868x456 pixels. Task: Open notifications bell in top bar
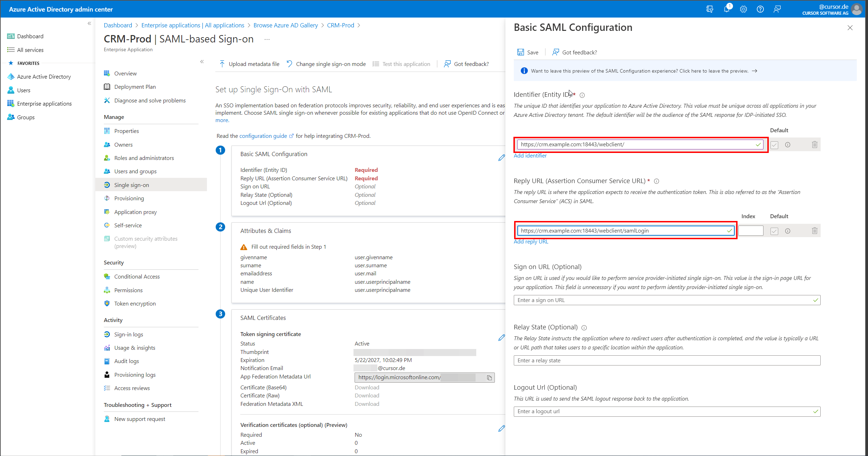[726, 9]
